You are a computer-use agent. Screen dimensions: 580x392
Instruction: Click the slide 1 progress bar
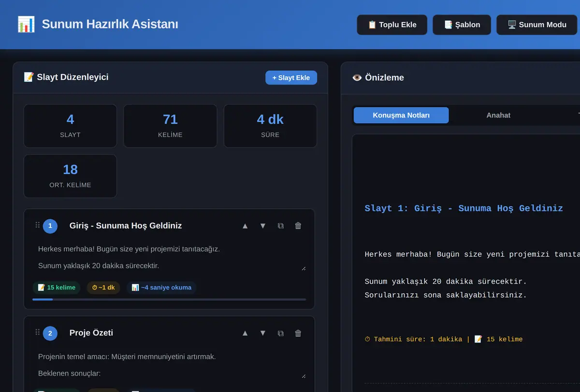point(169,300)
